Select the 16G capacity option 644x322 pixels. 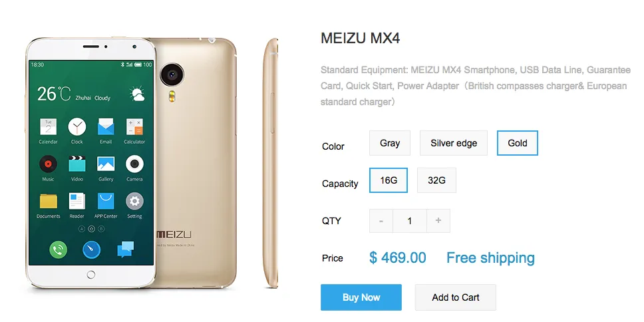[x=389, y=180]
